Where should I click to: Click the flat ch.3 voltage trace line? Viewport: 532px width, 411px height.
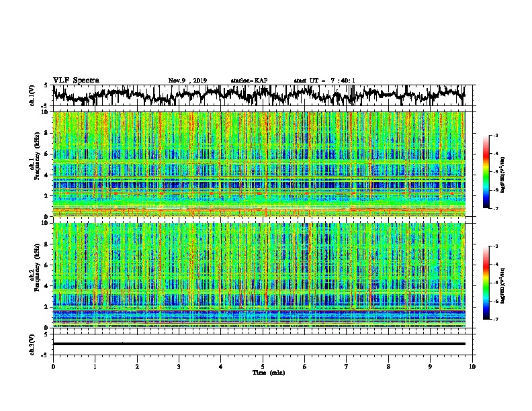click(x=259, y=344)
